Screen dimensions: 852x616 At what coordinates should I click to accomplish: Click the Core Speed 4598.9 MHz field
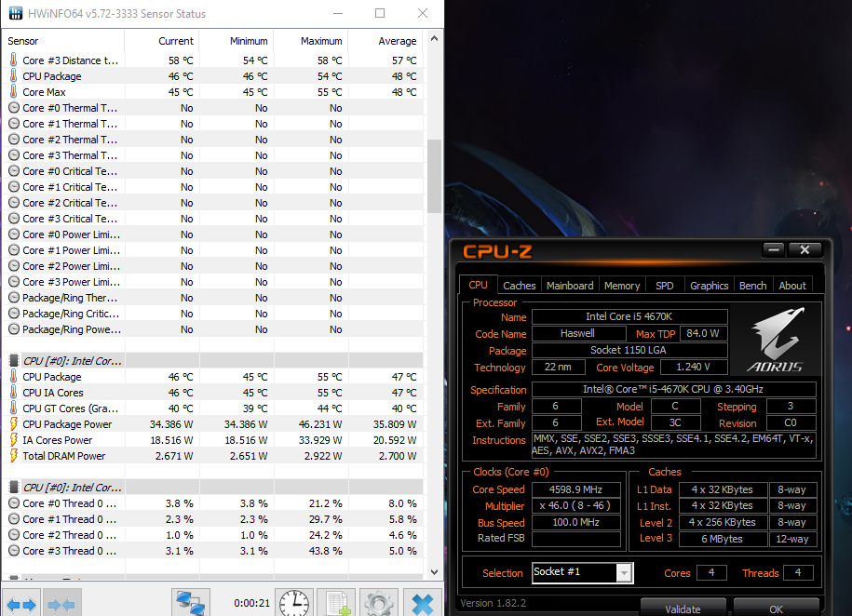576,489
